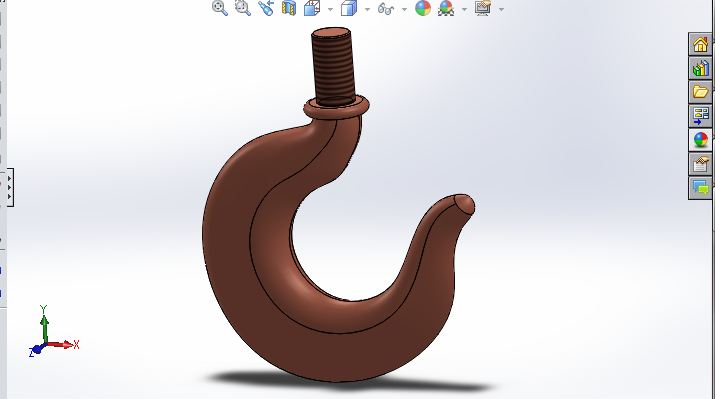Open the View Settings dropdown arrow
Viewport: 715px width, 399px height.
(x=501, y=9)
